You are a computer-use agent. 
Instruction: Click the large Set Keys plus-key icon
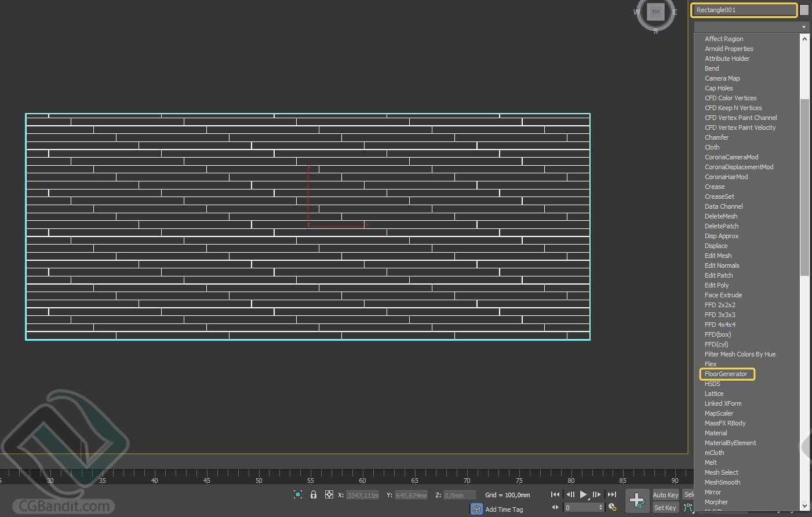[637, 500]
